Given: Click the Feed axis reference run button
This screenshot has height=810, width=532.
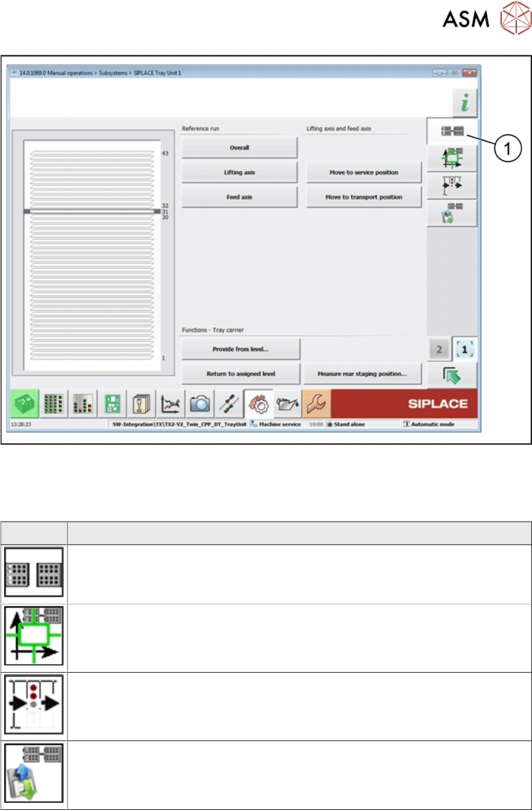Looking at the screenshot, I should pos(239,197).
